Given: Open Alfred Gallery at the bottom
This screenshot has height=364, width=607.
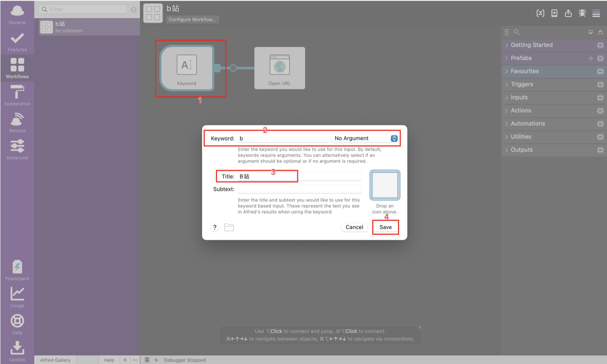Looking at the screenshot, I should click(55, 360).
